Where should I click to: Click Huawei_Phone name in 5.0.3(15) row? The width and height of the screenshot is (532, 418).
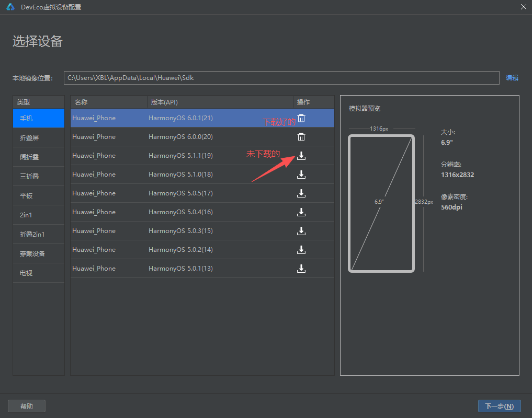point(94,231)
